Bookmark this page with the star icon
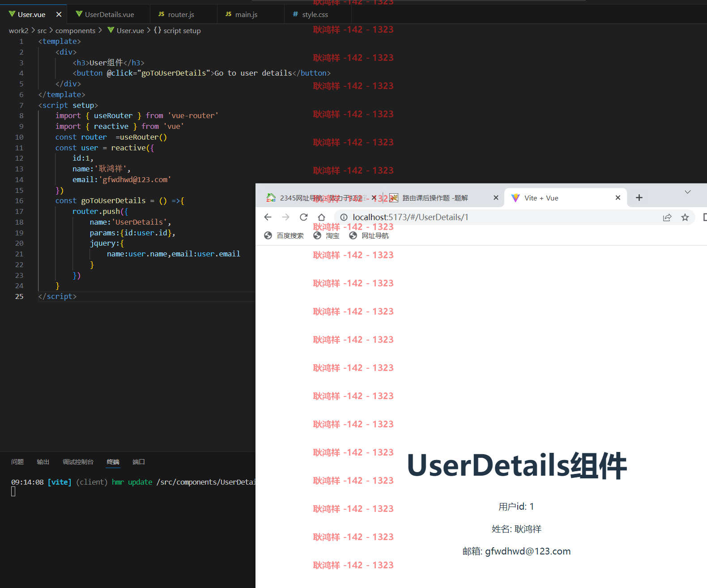707x588 pixels. tap(685, 217)
